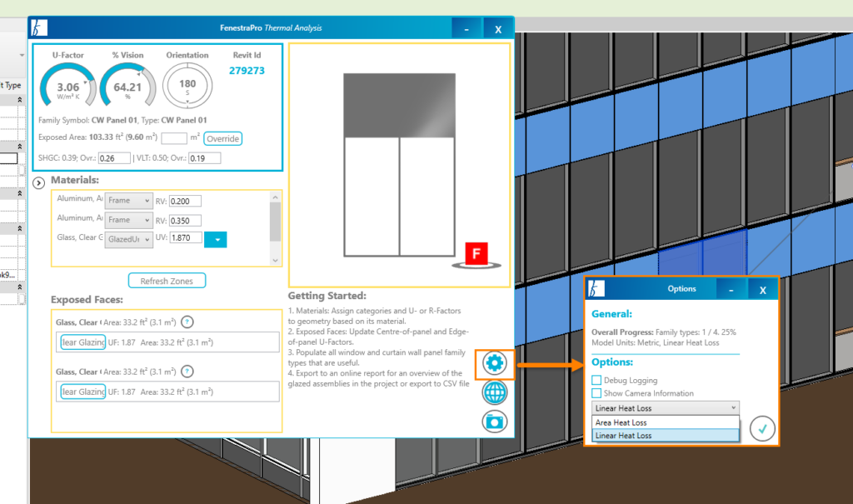The height and width of the screenshot is (504, 853).
Task: Click the exposed area override input field
Action: pos(174,138)
